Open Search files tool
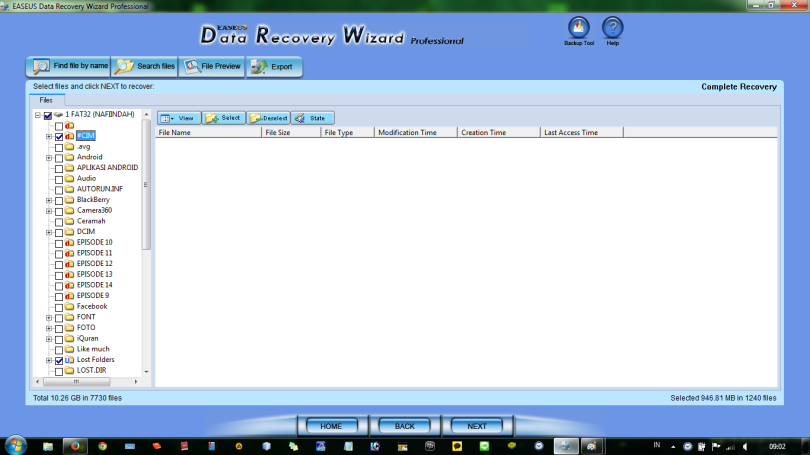Screen dimensions: 810x455 point(145,67)
